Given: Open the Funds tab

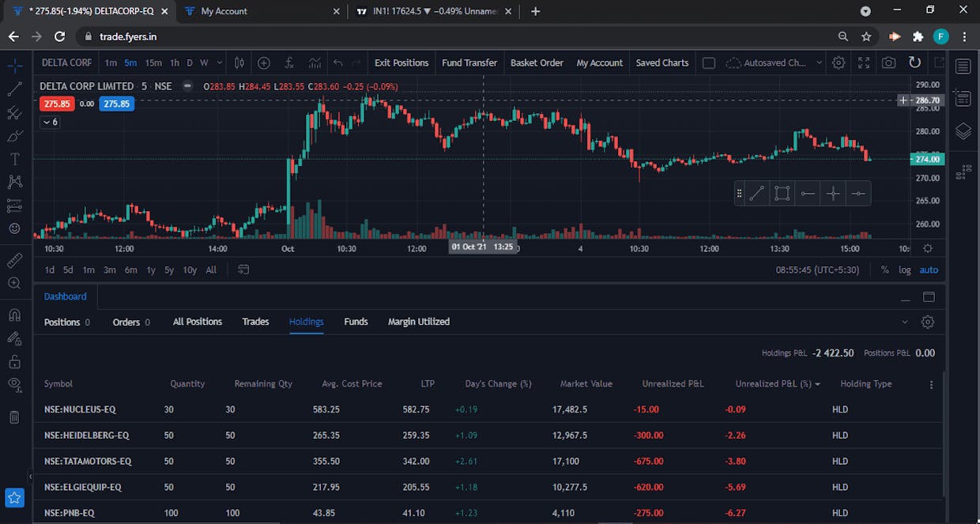Looking at the screenshot, I should [356, 322].
